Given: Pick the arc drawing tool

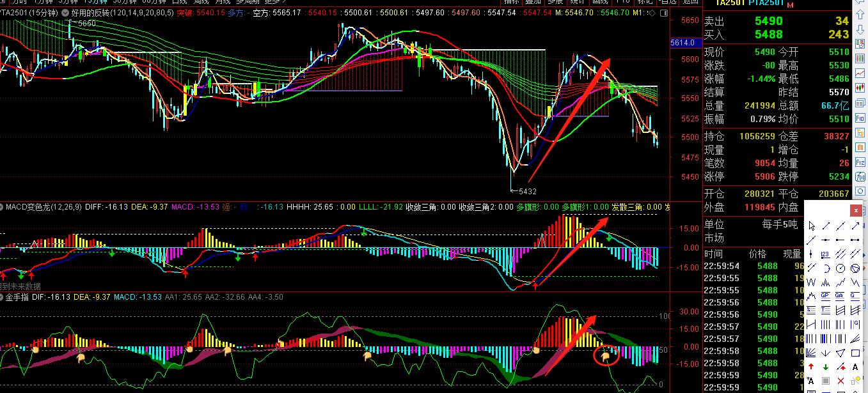Looking at the screenshot, I should [x=826, y=268].
